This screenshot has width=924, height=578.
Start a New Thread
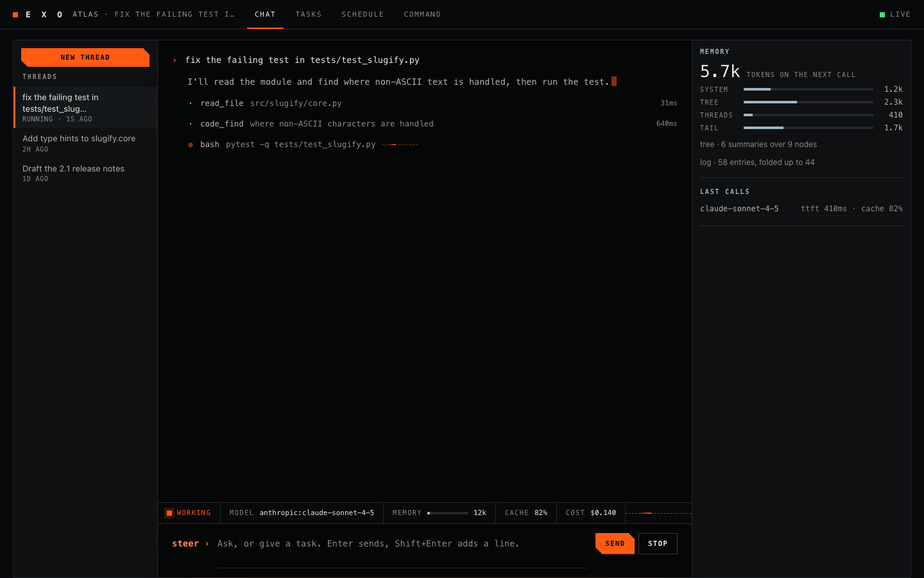coord(85,57)
